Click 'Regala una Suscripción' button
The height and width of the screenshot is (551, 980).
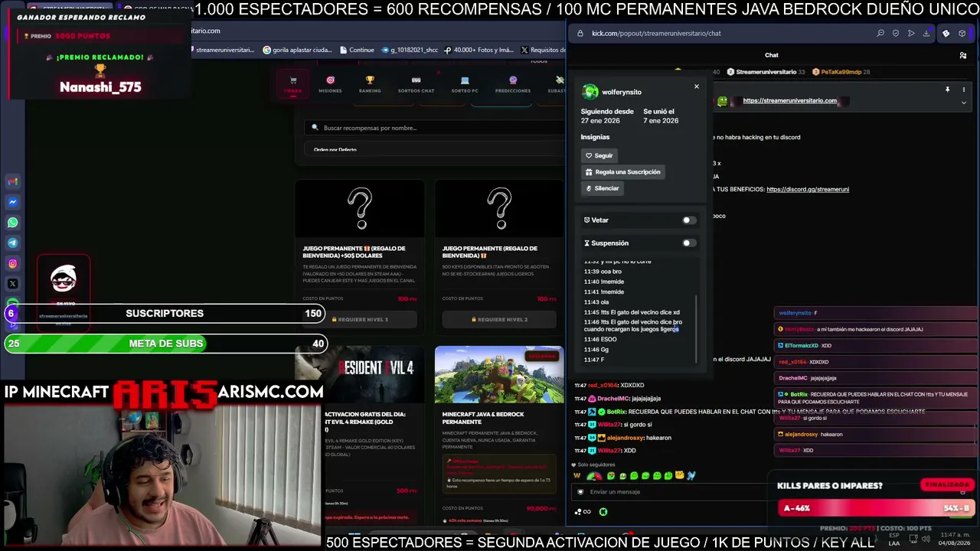(x=622, y=172)
